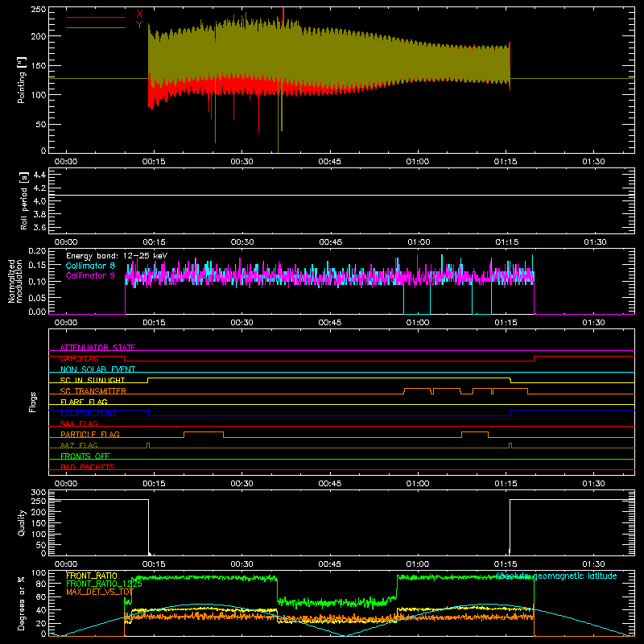This screenshot has width=644, height=644.
Task: Select the BAD_PACKETS flag label
Action: (x=88, y=467)
